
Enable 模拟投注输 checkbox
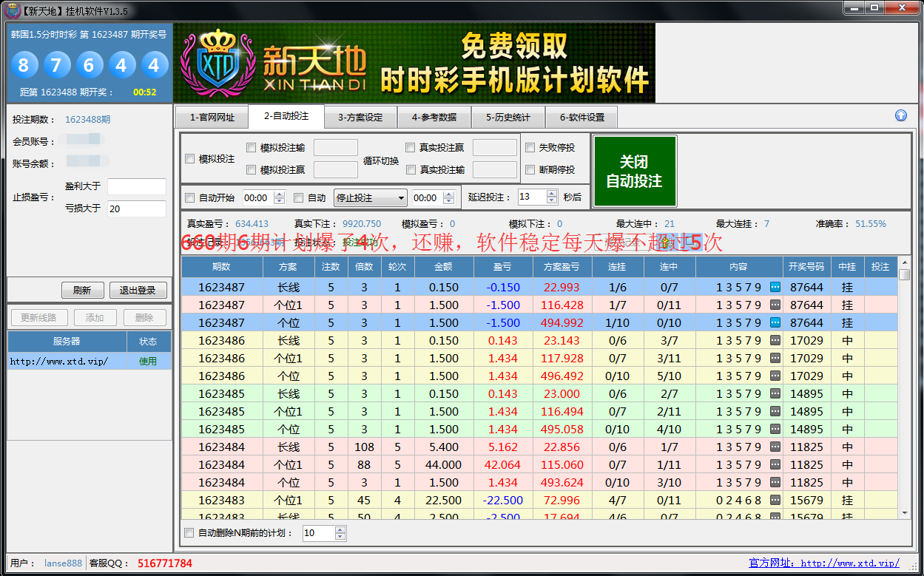[251, 147]
